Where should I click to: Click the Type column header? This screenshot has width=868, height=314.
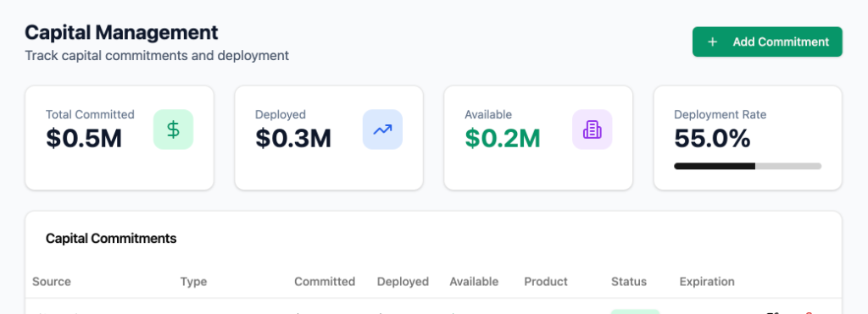click(x=193, y=281)
